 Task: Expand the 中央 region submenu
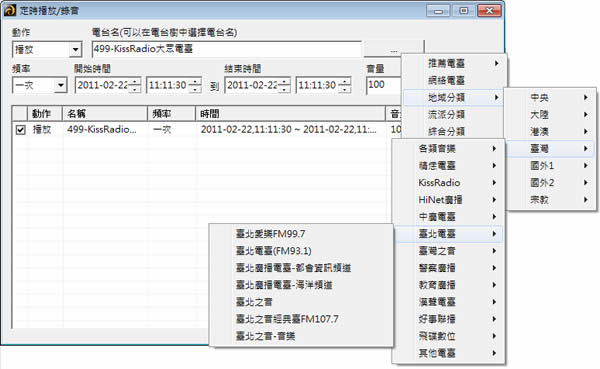[551, 98]
